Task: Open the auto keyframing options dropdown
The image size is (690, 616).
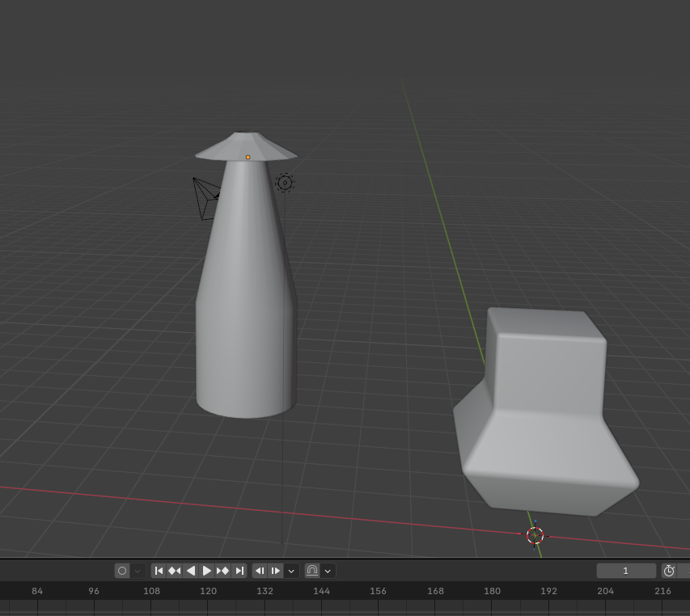Action: [x=138, y=571]
